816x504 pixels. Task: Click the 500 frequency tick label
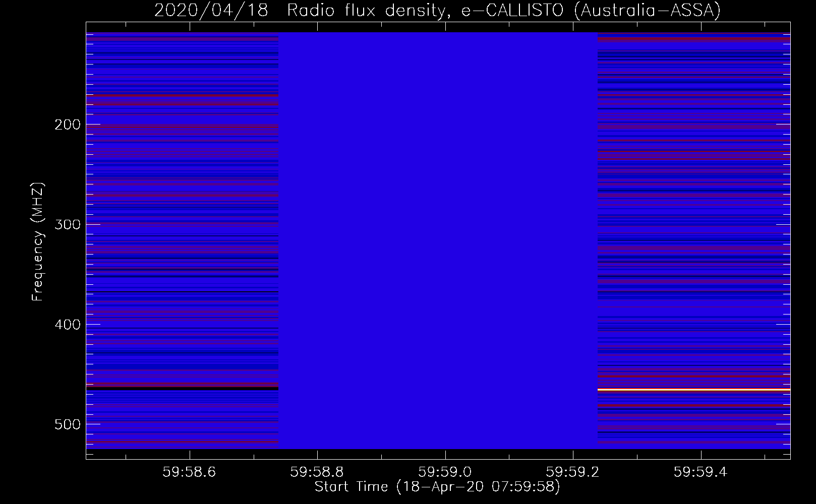[68, 424]
